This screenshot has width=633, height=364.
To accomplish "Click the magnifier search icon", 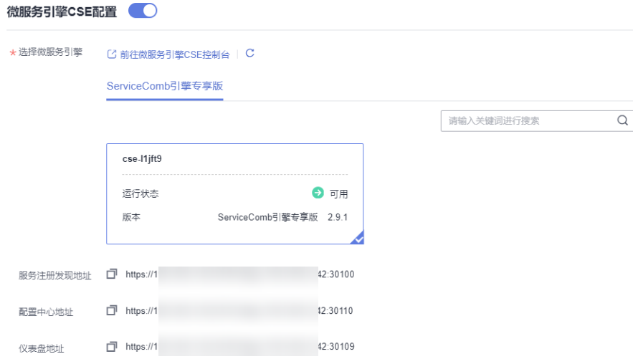I will [x=622, y=120].
